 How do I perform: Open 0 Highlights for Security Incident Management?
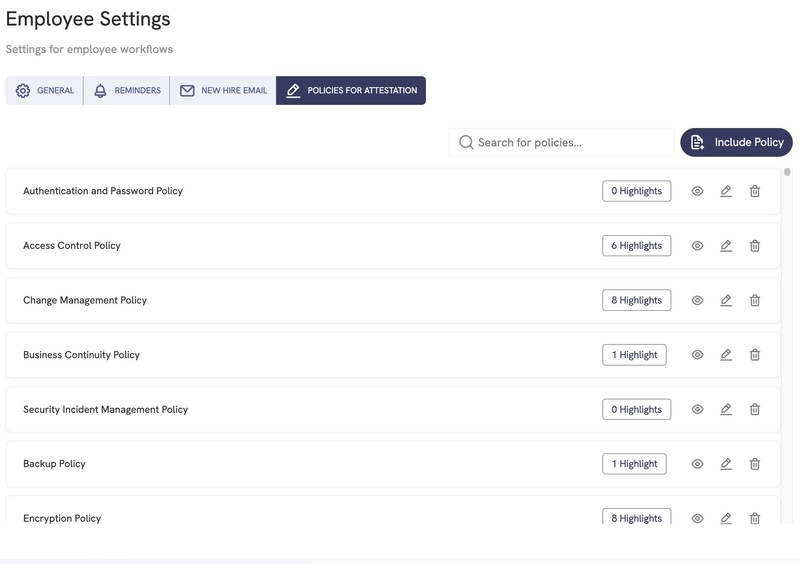[636, 409]
